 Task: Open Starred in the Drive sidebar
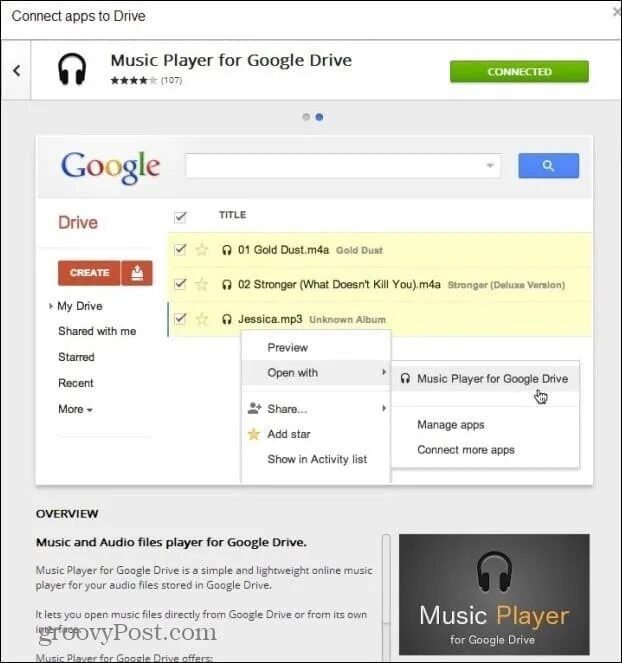[76, 357]
